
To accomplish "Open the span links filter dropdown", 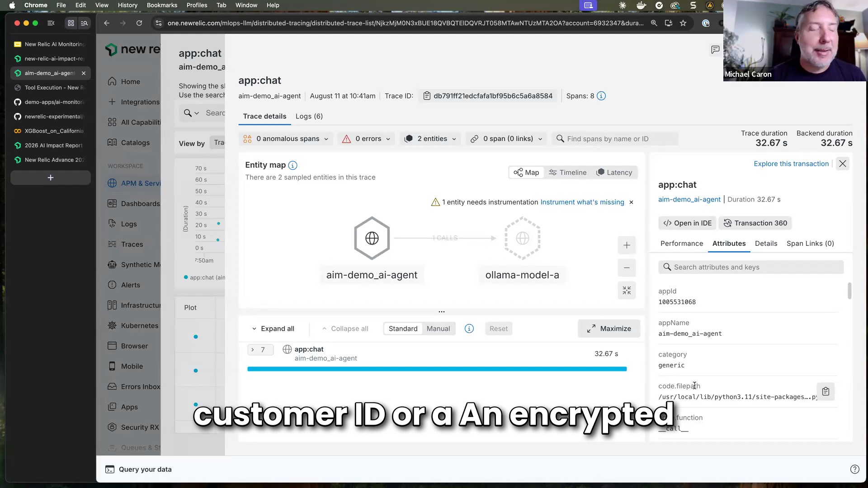I will (506, 139).
